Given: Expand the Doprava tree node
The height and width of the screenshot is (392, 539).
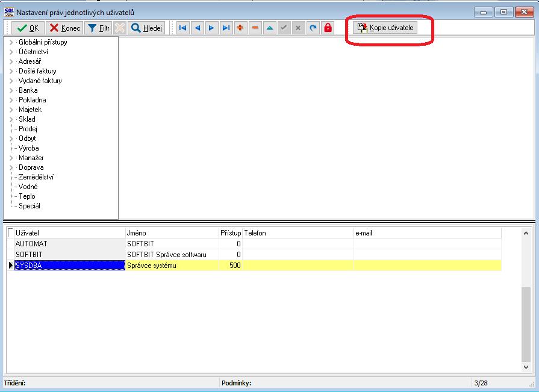Looking at the screenshot, I should pos(11,167).
